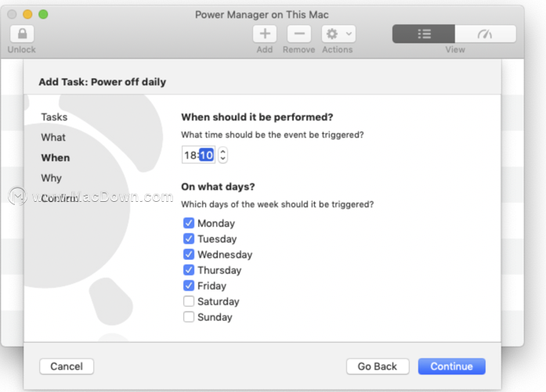Select the highlighted minutes value 10

tap(207, 155)
